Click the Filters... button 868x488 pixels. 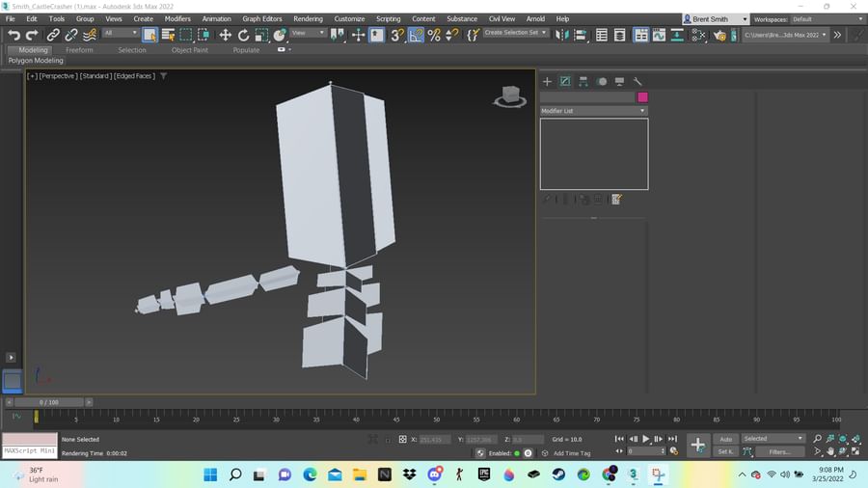pyautogui.click(x=779, y=451)
